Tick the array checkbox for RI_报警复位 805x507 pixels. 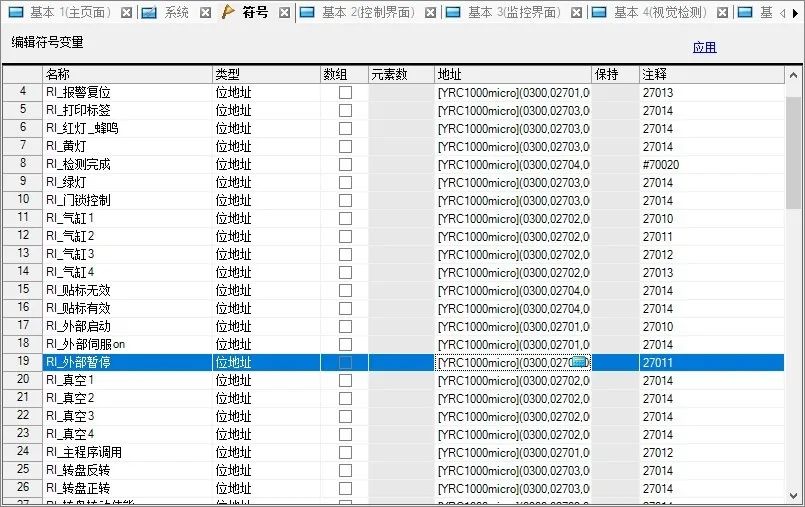click(345, 92)
